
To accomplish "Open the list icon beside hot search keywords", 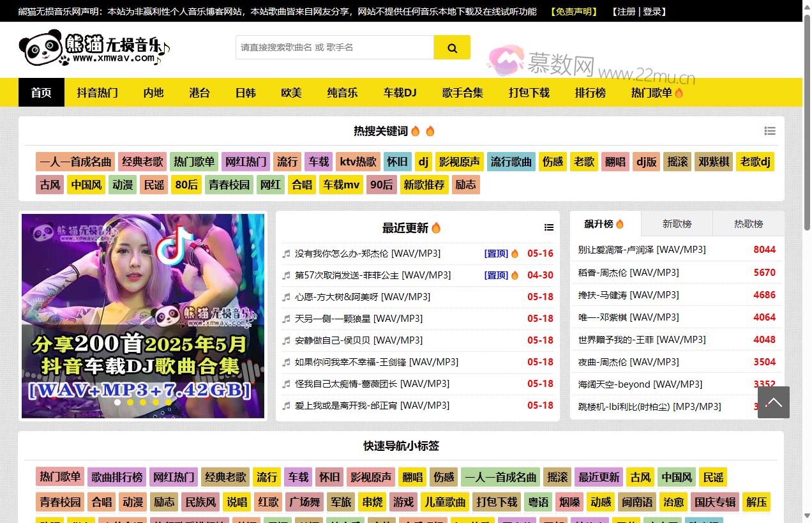I will tap(770, 131).
